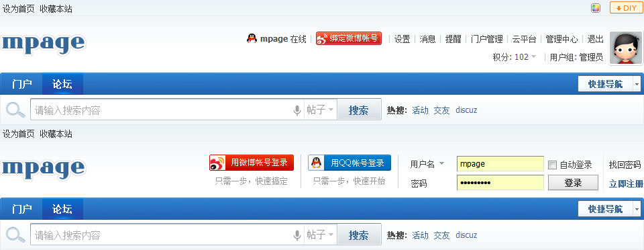The width and height of the screenshot is (644, 250).
Task: Click hot search 交友 in the upper bar
Action: tap(441, 110)
